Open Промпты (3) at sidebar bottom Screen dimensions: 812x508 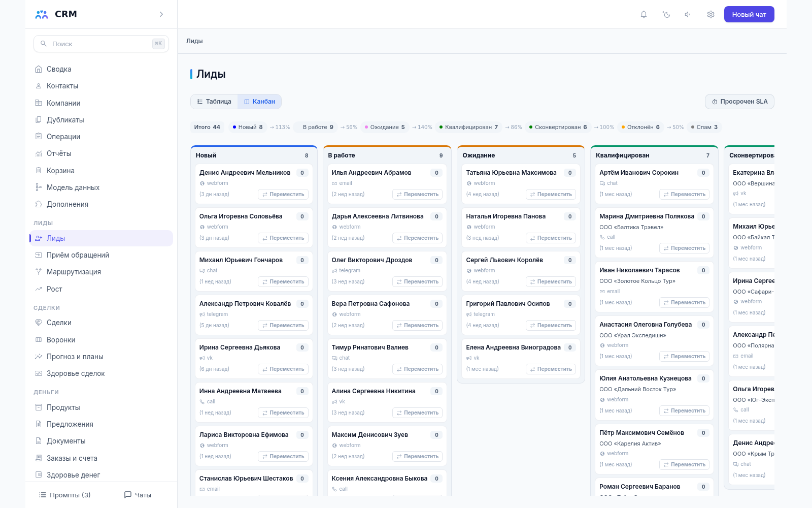[x=65, y=495]
